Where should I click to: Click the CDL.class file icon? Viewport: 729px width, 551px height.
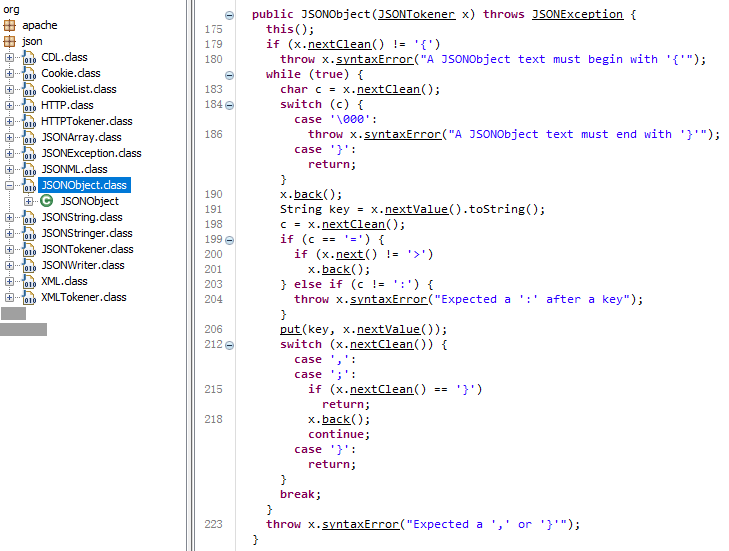29,58
